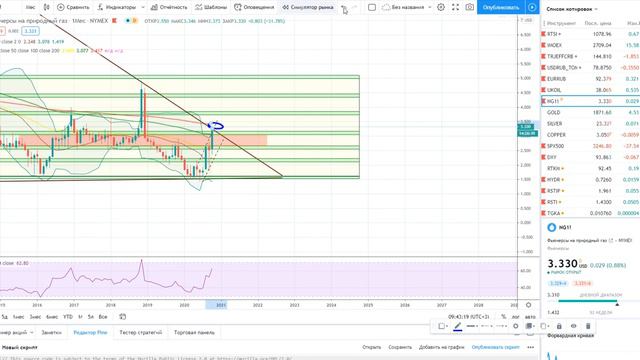
Task: Click the blue Опубликовать button
Action: pos(501,7)
